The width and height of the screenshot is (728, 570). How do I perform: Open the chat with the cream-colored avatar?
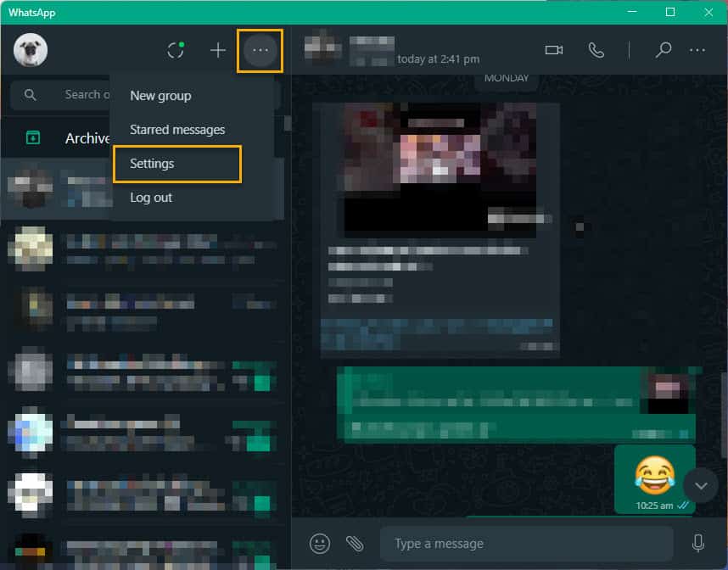click(142, 249)
